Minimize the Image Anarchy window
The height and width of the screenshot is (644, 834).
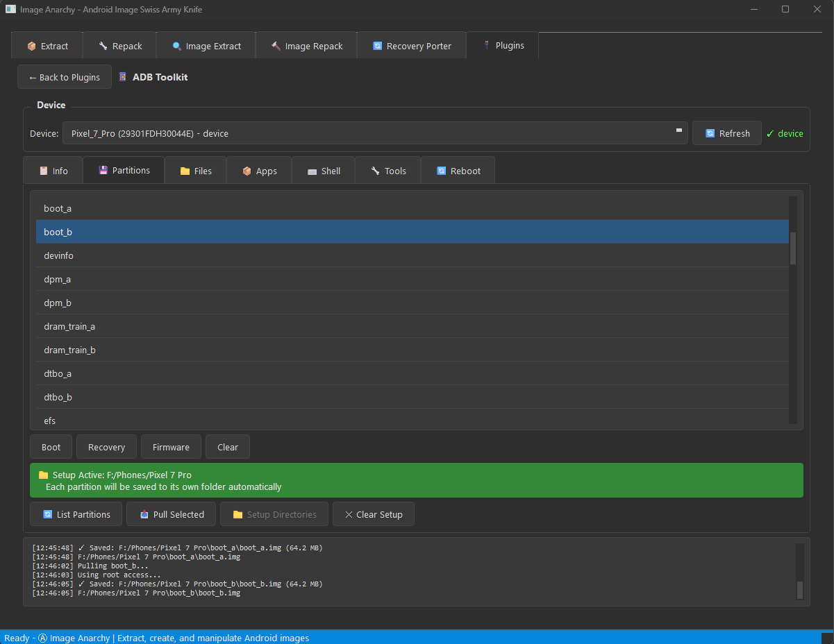pyautogui.click(x=753, y=9)
